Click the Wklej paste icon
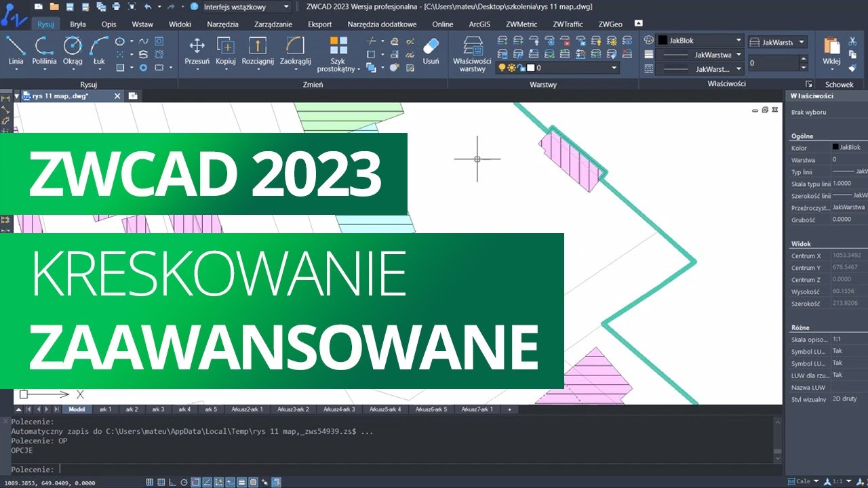Viewport: 868px width, 488px height. (831, 45)
